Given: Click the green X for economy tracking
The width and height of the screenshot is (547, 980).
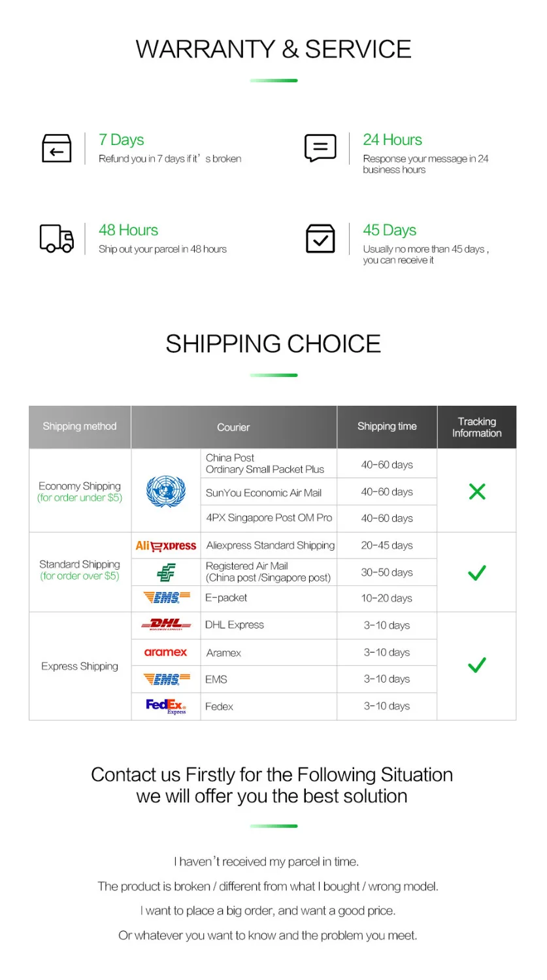Looking at the screenshot, I should (x=477, y=491).
